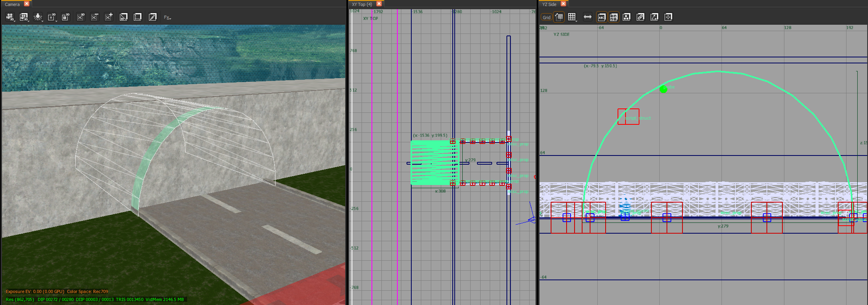Select the YZ Side tab

point(549,4)
